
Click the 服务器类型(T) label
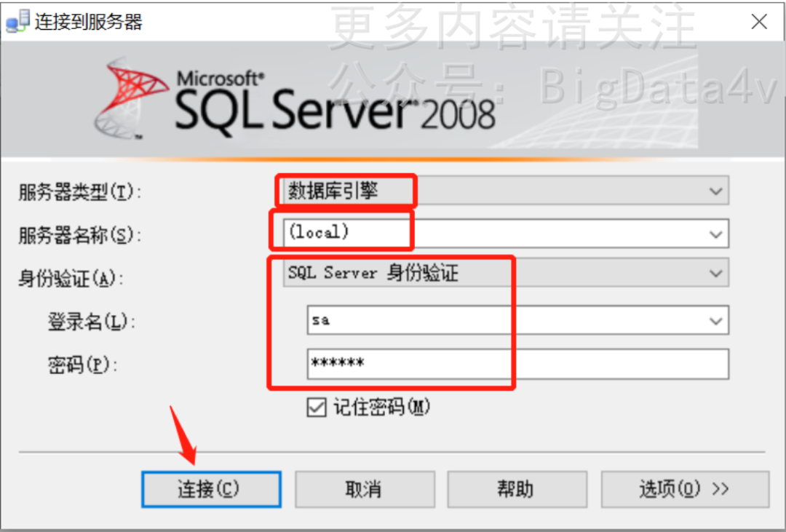pyautogui.click(x=80, y=192)
